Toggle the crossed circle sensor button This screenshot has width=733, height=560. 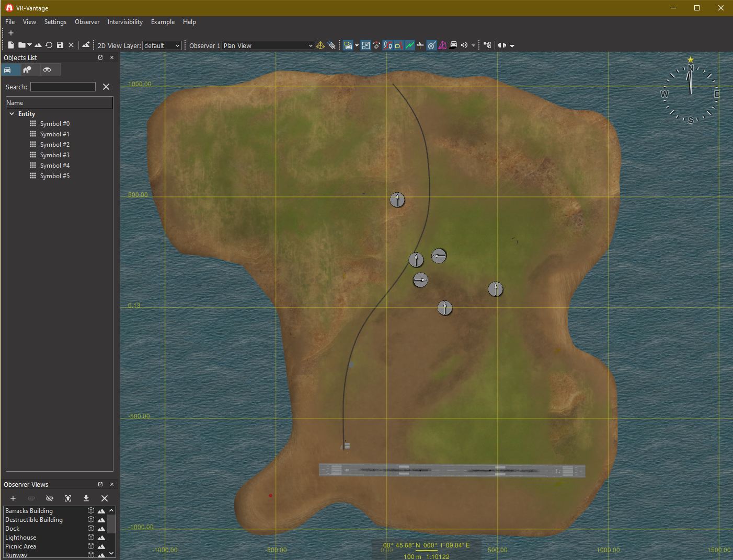[431, 45]
